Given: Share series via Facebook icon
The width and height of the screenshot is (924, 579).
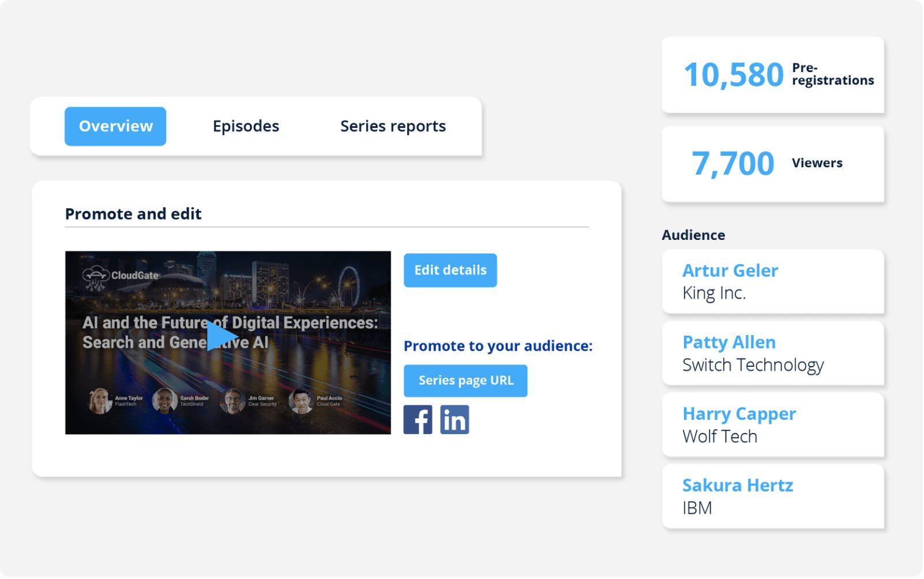Looking at the screenshot, I should click(x=418, y=420).
